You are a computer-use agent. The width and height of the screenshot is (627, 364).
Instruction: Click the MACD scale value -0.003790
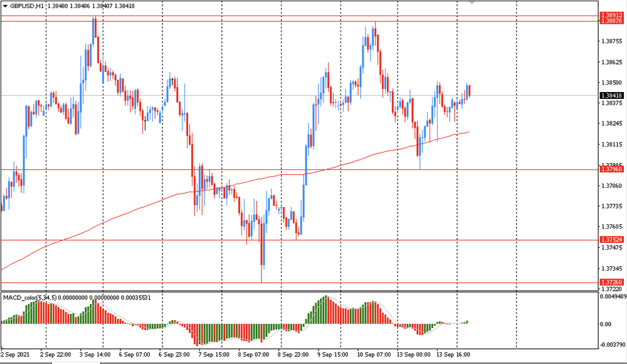pos(613,345)
